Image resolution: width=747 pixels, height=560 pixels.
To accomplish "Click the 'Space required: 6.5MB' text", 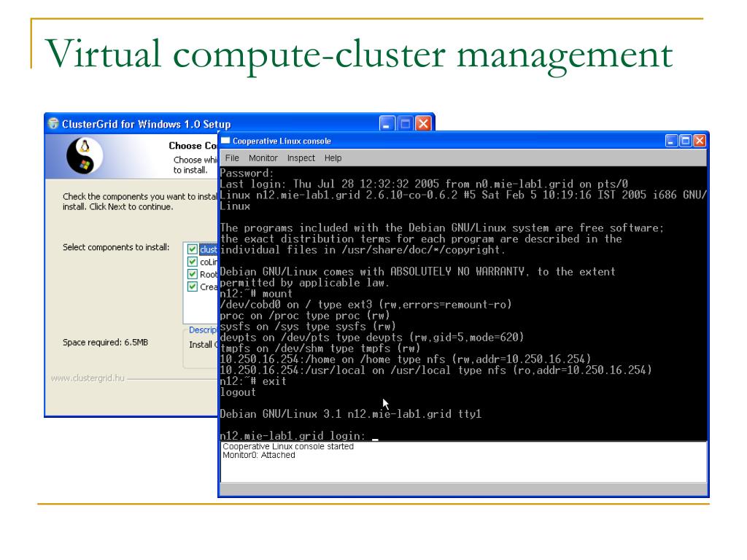I will (105, 343).
